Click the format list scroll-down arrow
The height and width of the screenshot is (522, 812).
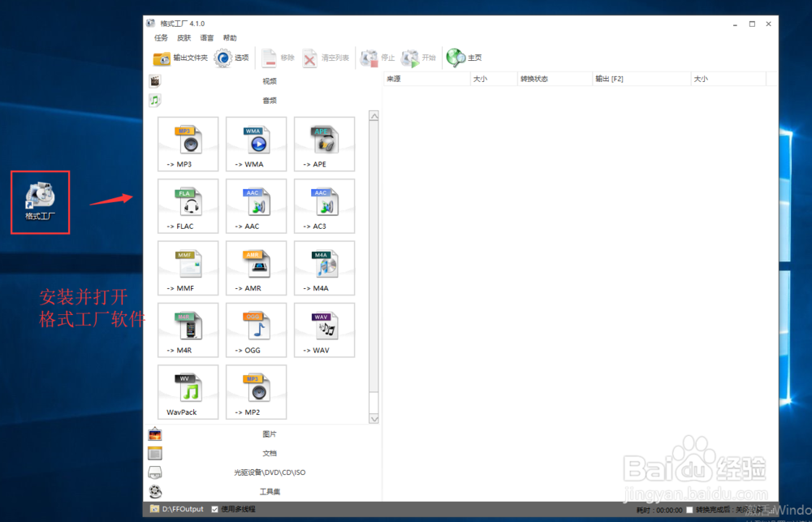coord(374,418)
